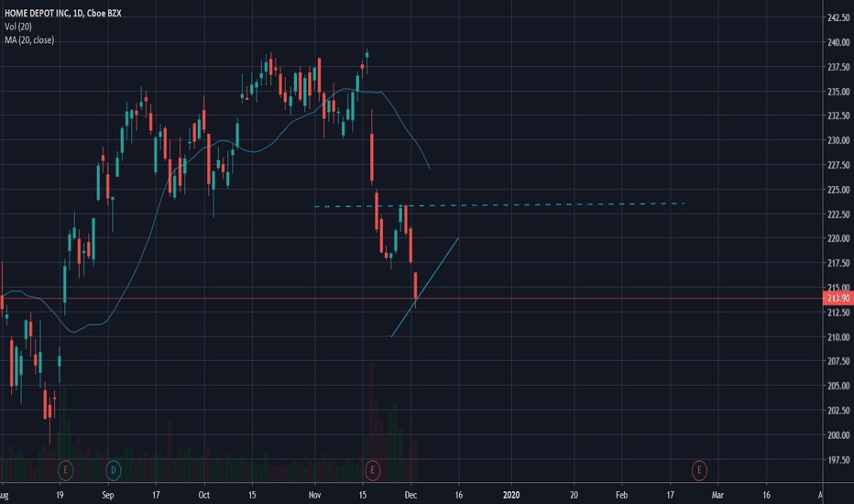
Task: Click the highest green candle near 239
Action: [367, 55]
